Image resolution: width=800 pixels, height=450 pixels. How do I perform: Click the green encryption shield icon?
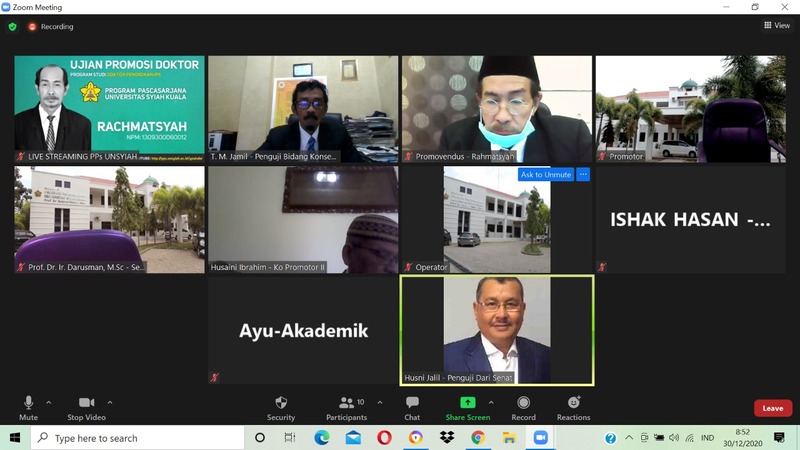13,26
